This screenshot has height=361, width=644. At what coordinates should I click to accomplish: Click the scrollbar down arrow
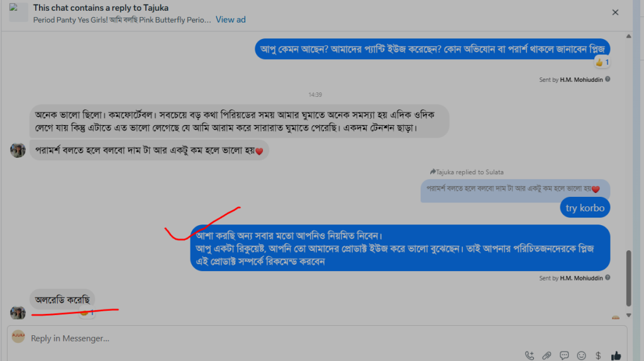coord(628,316)
